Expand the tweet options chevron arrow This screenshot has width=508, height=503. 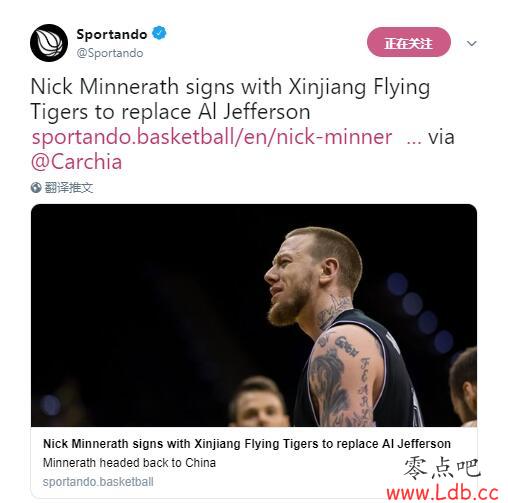[471, 43]
